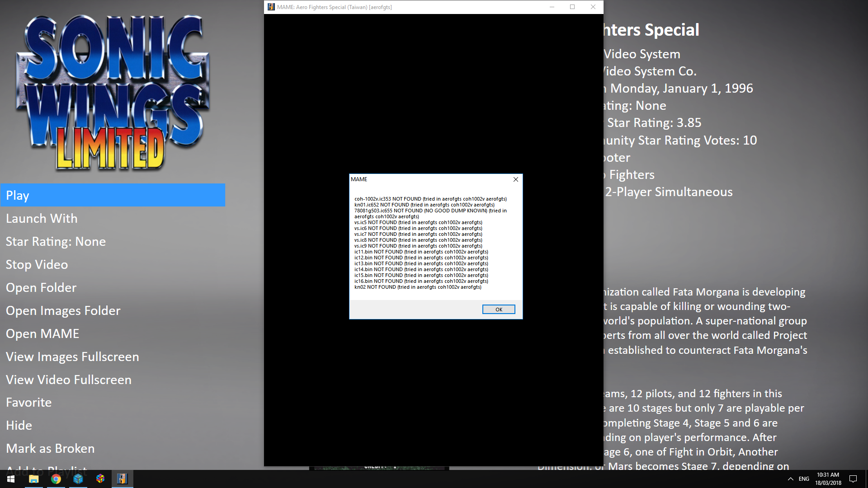Click the 'kn02 NOT FOUND' error line
The height and width of the screenshot is (488, 868).
coord(418,287)
